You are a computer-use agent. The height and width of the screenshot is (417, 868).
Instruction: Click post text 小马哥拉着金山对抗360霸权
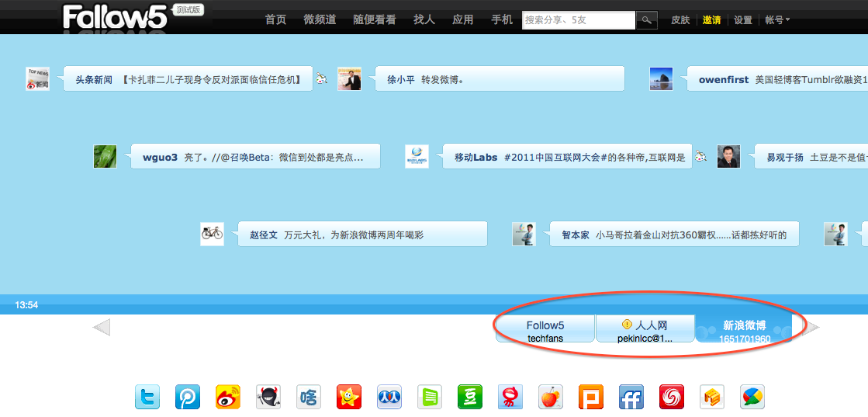point(691,235)
